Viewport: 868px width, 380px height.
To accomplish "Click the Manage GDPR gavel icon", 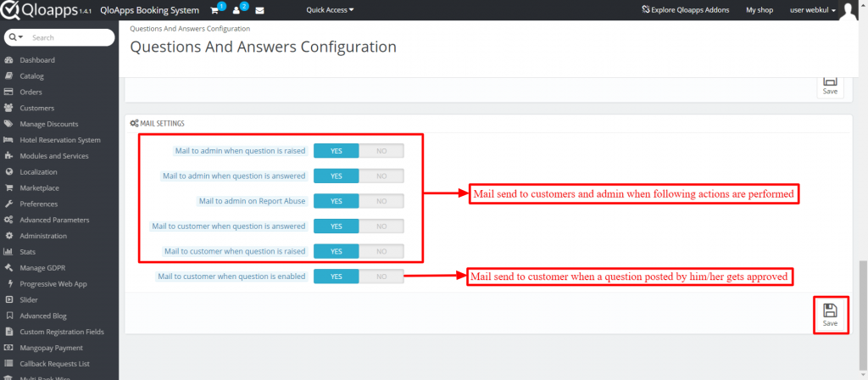I will point(8,268).
